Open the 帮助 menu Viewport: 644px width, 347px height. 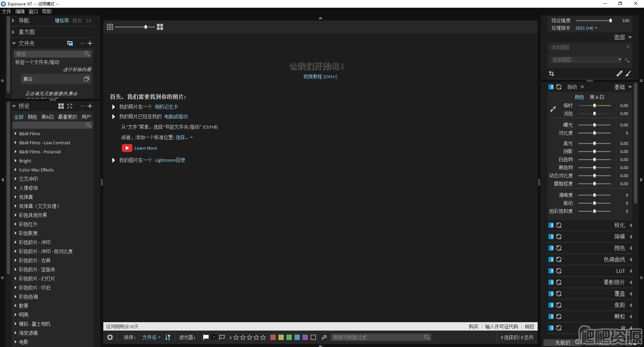tap(47, 11)
